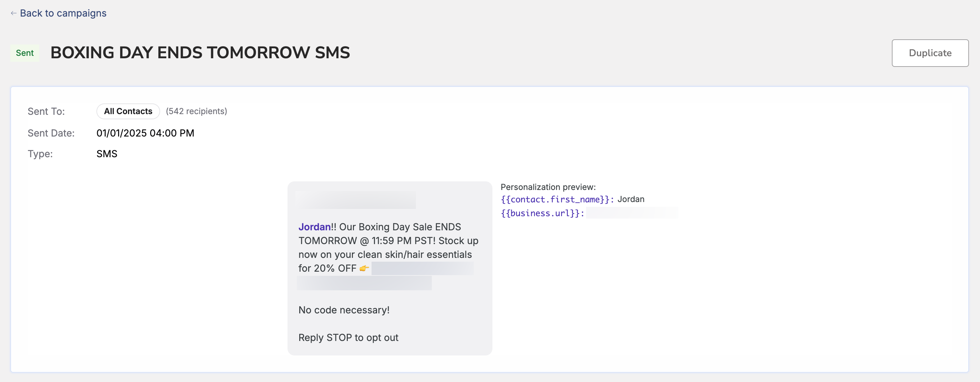Click the back arrow icon
The height and width of the screenshot is (382, 980).
pyautogui.click(x=13, y=13)
